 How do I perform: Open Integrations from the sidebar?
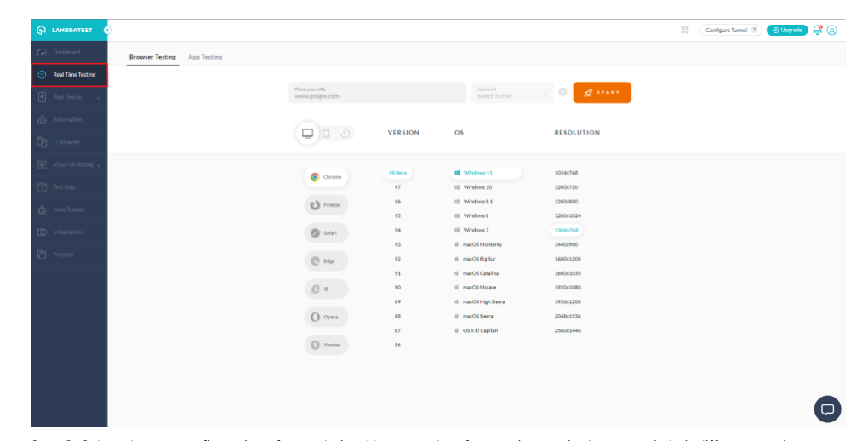click(67, 232)
